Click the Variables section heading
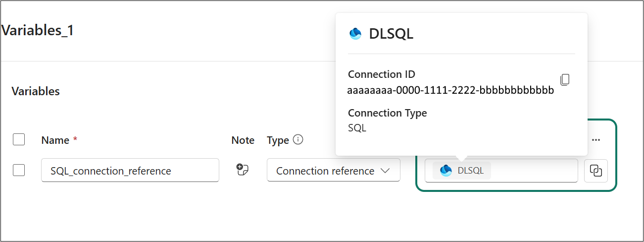644x242 pixels. tap(36, 91)
